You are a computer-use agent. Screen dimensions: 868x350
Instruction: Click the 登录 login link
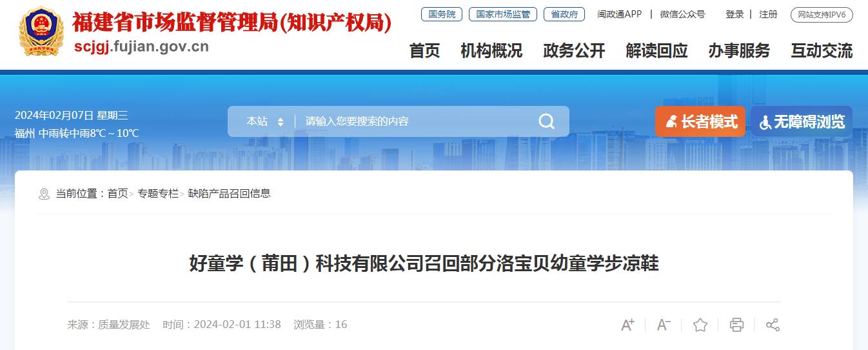click(735, 14)
